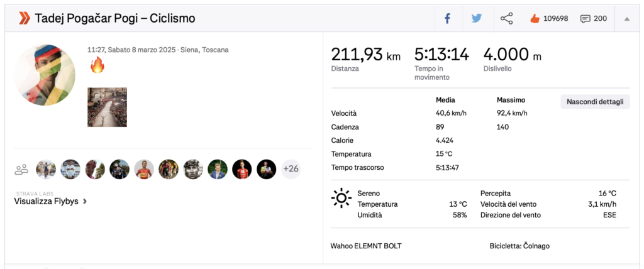Open the race photo thumbnail
This screenshot has width=644, height=269.
(x=107, y=107)
